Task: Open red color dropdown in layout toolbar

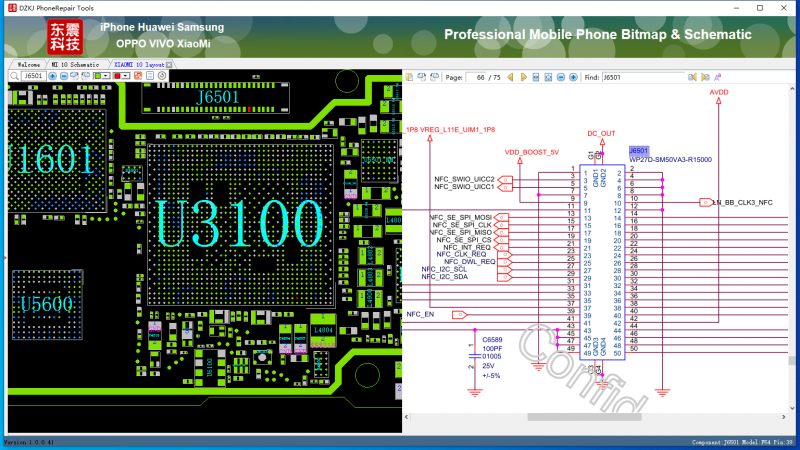Action: click(x=126, y=76)
